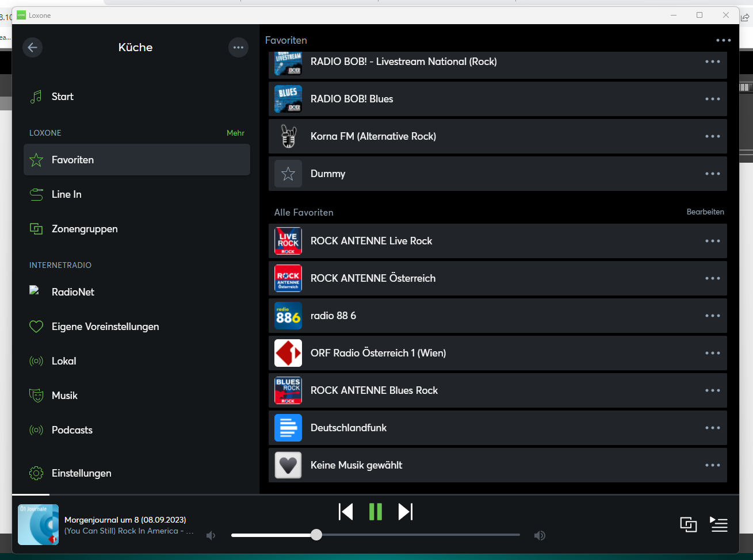Open options for ORF Radio Österreich 1
Screen dimensions: 753x560
pos(713,353)
